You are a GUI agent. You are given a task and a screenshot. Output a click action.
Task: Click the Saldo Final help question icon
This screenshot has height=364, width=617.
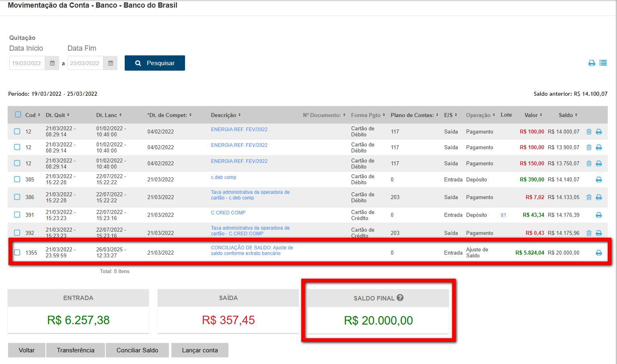tap(400, 298)
